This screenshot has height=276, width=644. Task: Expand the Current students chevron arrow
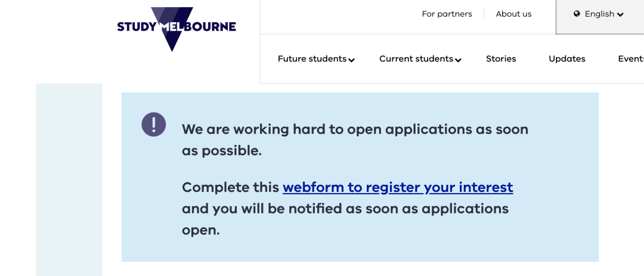click(459, 60)
